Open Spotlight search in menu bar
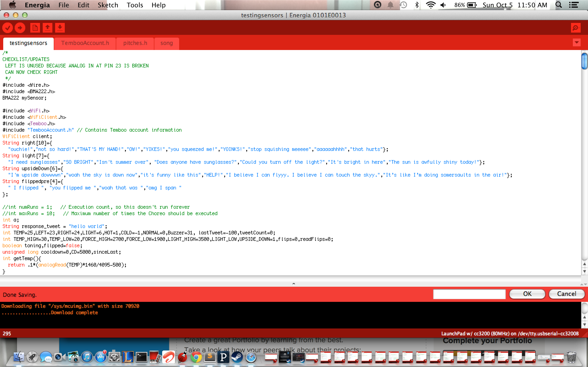 (x=559, y=5)
